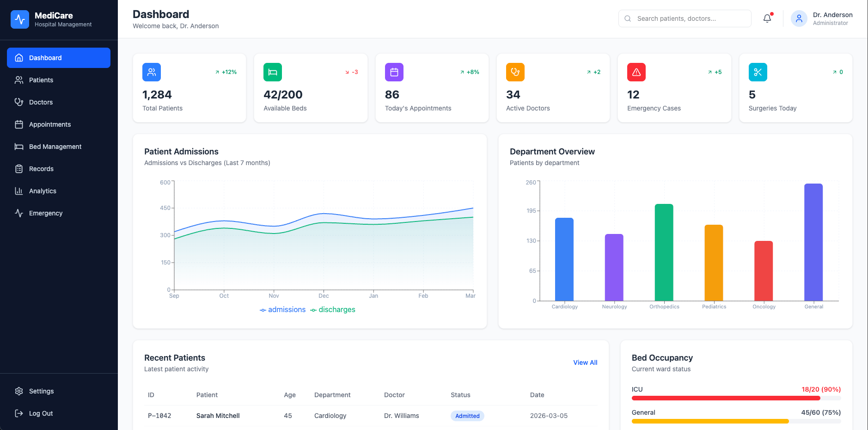Screen dimensions: 868x430
Task: Click the Active Doctors orange stethoscope icon
Action: pos(515,72)
